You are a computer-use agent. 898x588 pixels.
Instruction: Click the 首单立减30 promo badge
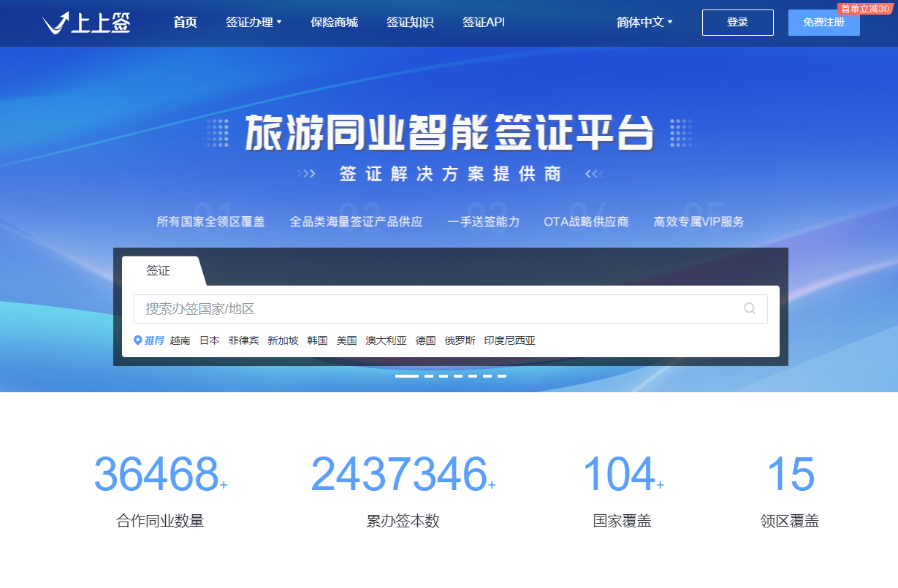[864, 9]
